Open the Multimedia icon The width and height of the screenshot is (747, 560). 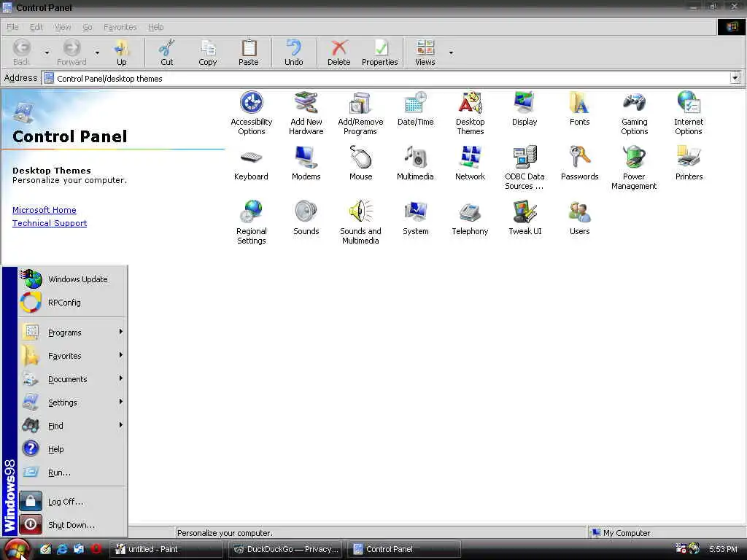pos(415,164)
